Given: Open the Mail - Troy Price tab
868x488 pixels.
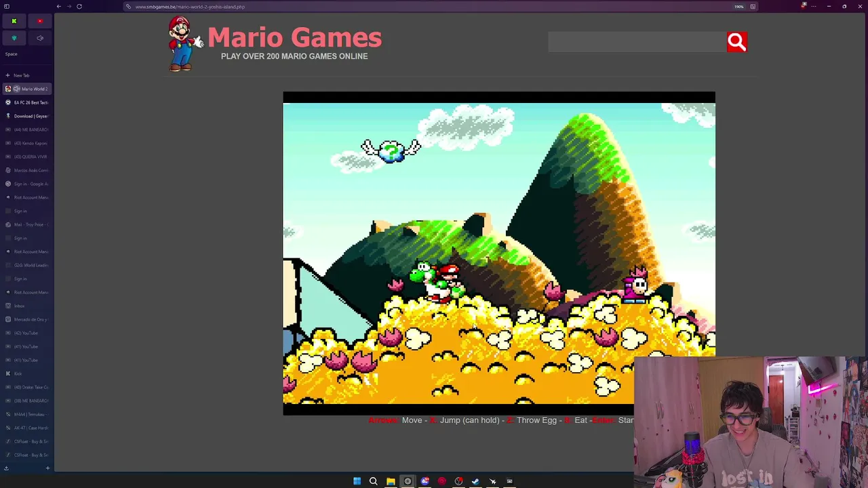Looking at the screenshot, I should click(27, 224).
